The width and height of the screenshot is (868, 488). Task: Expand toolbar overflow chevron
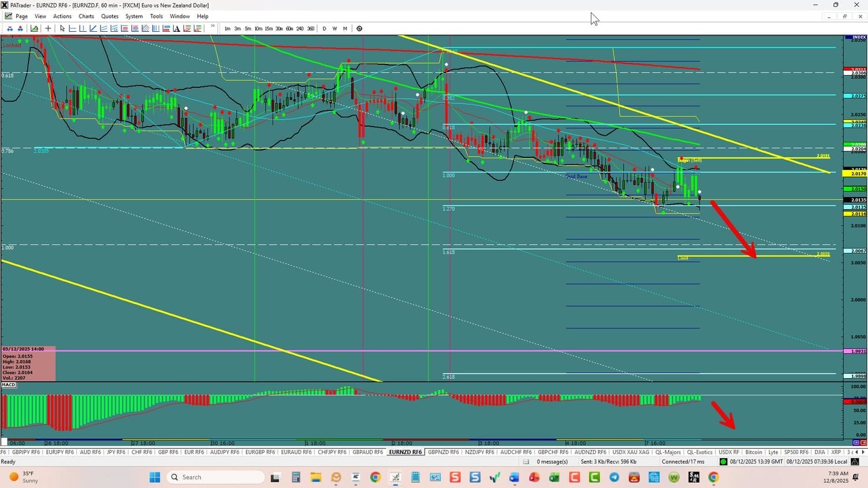213,27
